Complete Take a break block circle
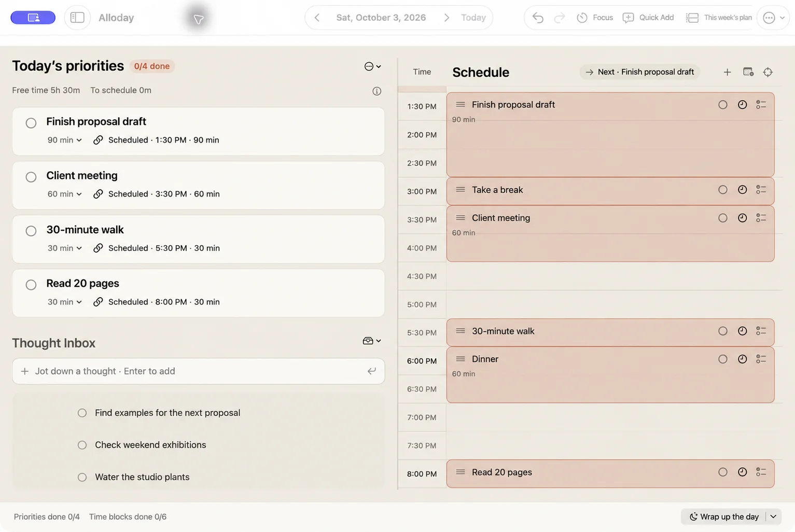 [x=723, y=190]
